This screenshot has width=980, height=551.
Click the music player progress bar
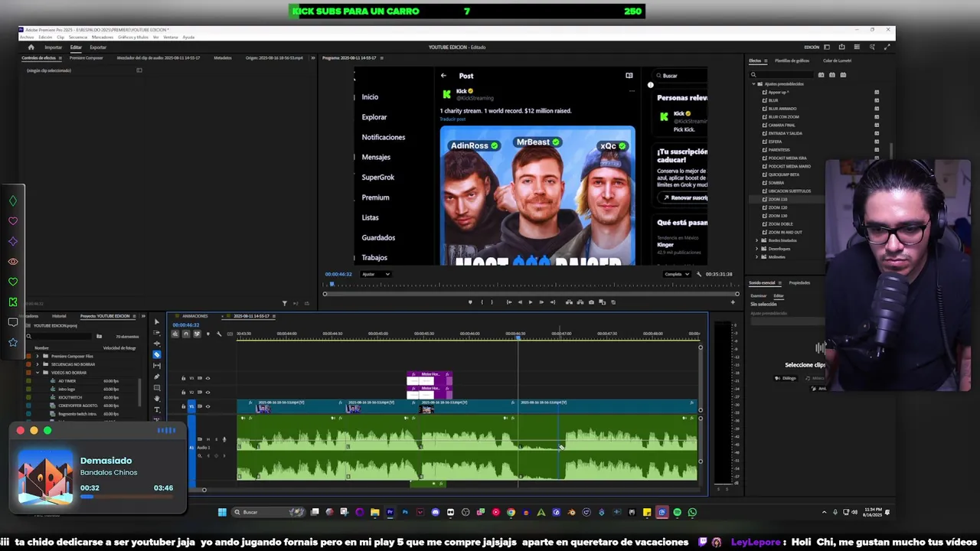click(x=126, y=497)
